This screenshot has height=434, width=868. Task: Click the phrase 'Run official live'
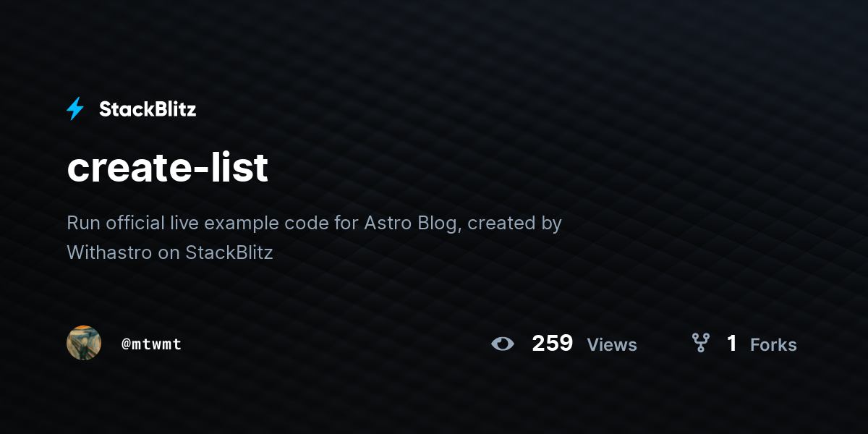click(133, 223)
